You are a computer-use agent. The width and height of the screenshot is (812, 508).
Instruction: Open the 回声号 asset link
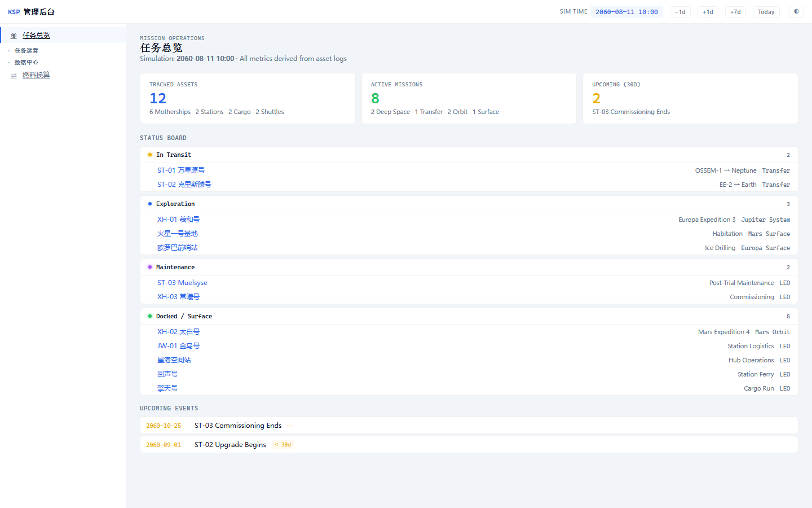pyautogui.click(x=167, y=374)
